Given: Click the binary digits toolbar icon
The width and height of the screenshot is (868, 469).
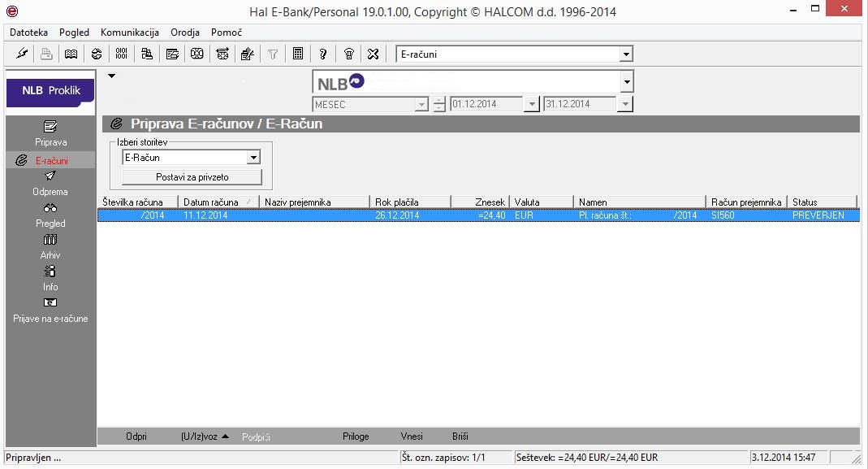Looking at the screenshot, I should pos(122,54).
